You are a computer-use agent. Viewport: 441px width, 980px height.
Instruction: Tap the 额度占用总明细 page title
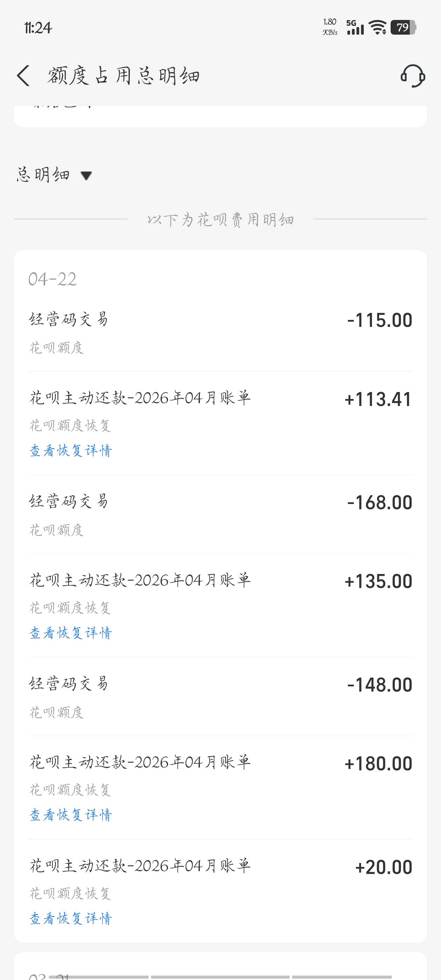pos(123,75)
